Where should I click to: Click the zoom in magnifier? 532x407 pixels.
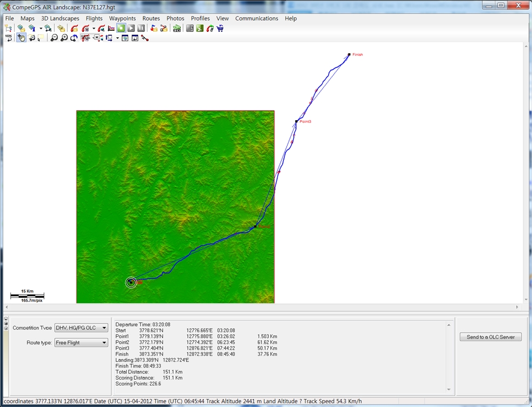[64, 38]
